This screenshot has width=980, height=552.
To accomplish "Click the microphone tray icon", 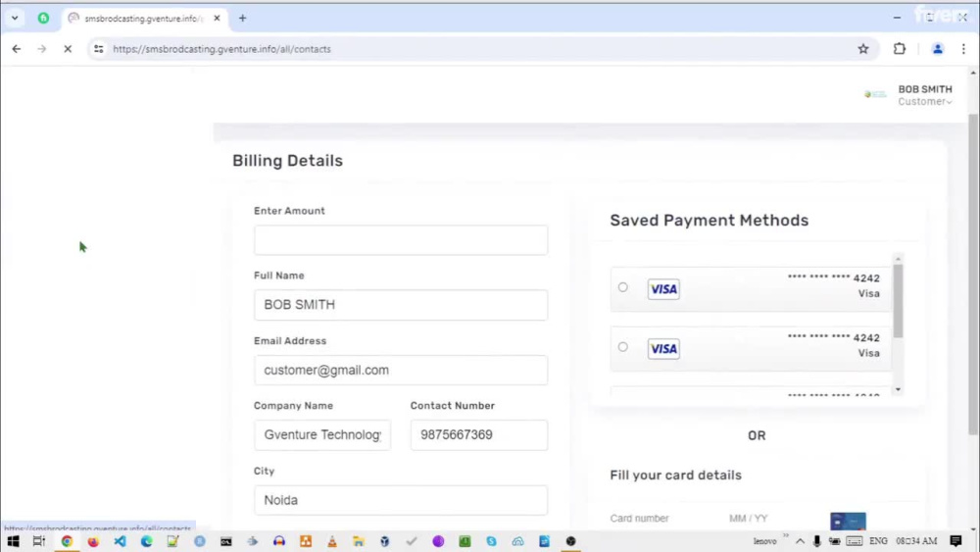I will (x=817, y=541).
